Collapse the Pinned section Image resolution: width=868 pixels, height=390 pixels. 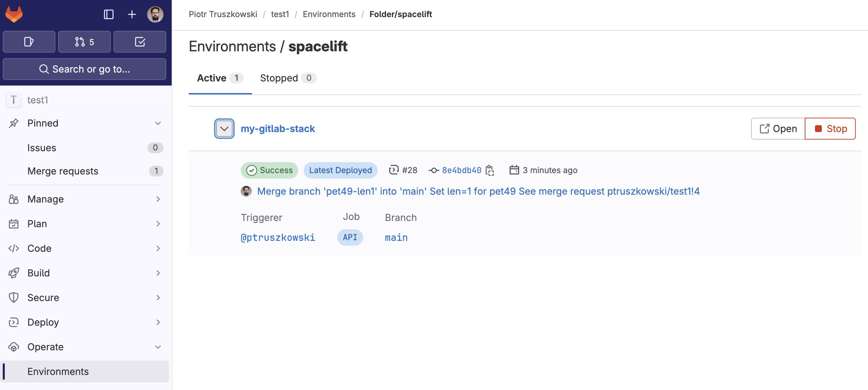click(158, 123)
